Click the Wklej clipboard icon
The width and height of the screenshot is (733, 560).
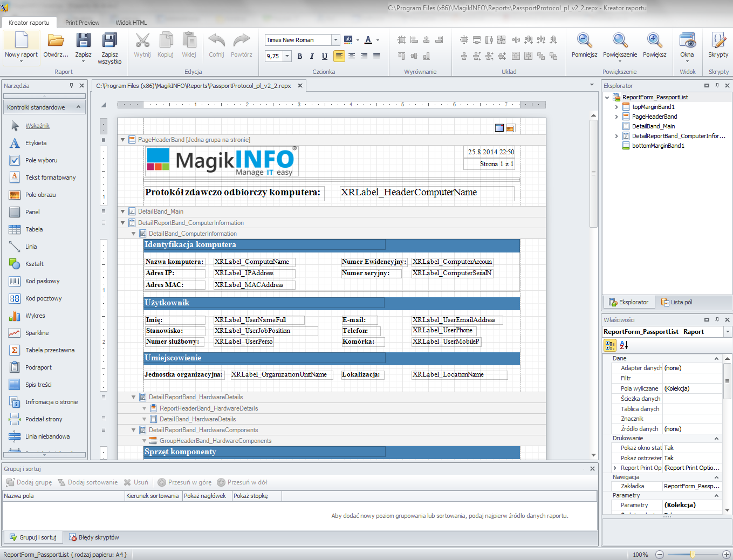click(189, 40)
